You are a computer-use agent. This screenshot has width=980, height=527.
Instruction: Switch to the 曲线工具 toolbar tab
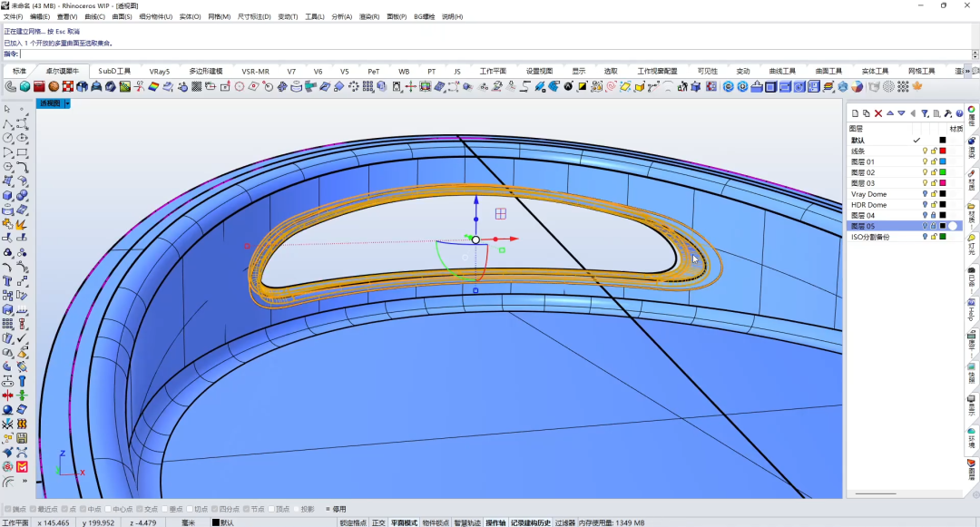[782, 71]
